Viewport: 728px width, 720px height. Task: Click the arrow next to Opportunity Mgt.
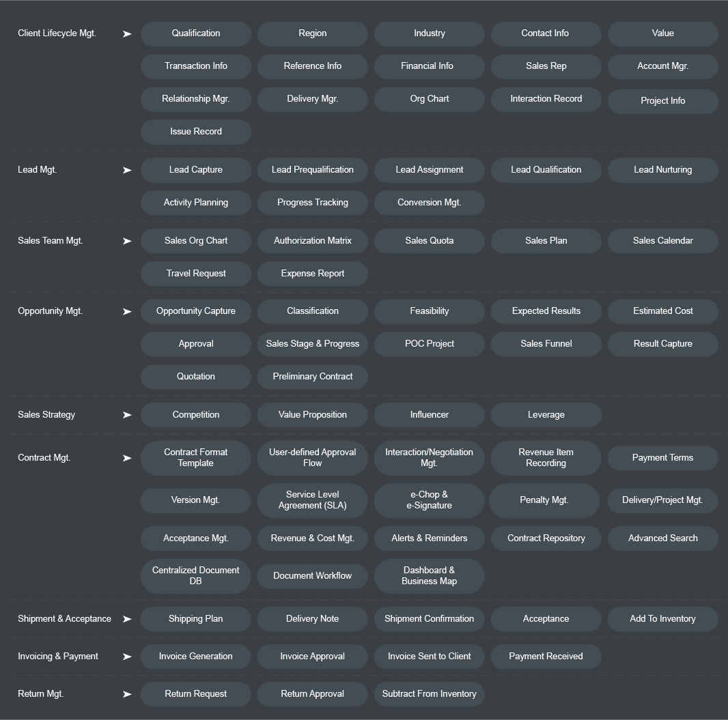tap(127, 312)
